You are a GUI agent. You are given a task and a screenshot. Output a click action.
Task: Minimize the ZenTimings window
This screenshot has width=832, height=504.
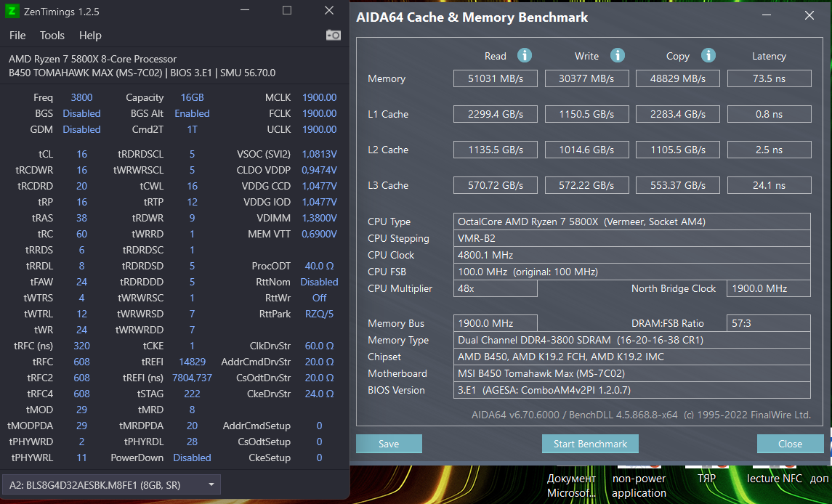click(245, 11)
